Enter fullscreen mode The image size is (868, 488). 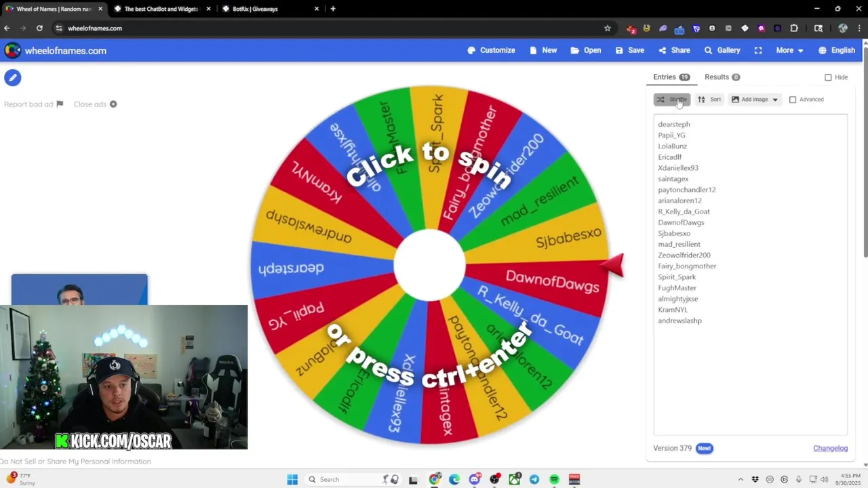click(758, 50)
